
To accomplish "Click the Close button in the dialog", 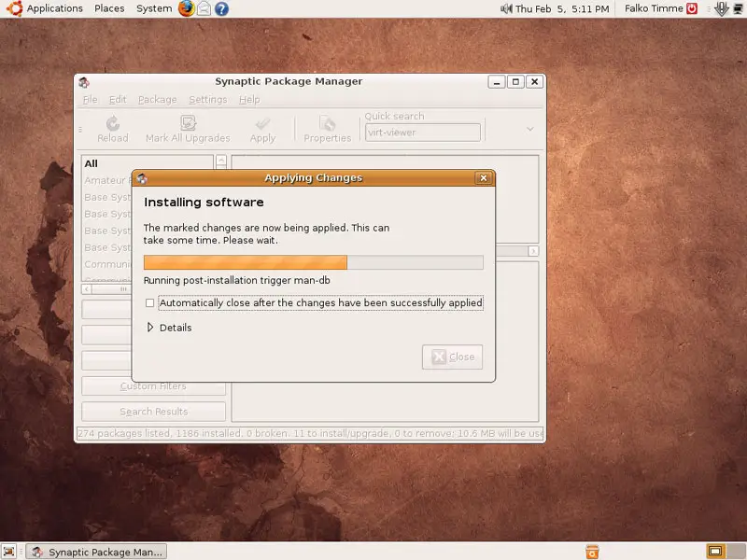I will 452,357.
